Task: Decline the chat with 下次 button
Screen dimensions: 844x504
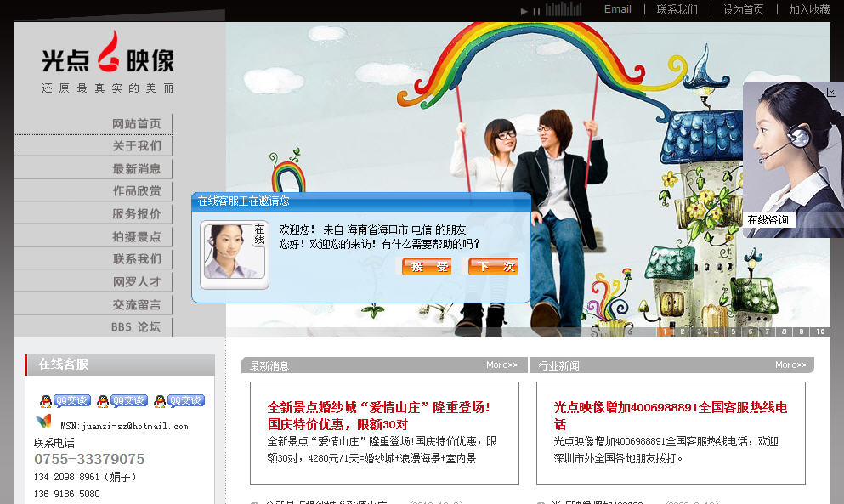Action: (x=493, y=267)
